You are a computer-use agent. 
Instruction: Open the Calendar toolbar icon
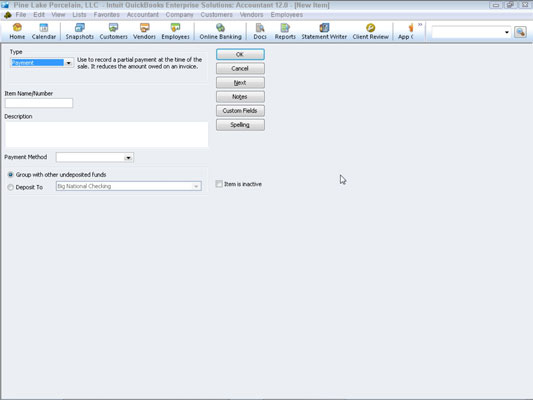[x=44, y=31]
